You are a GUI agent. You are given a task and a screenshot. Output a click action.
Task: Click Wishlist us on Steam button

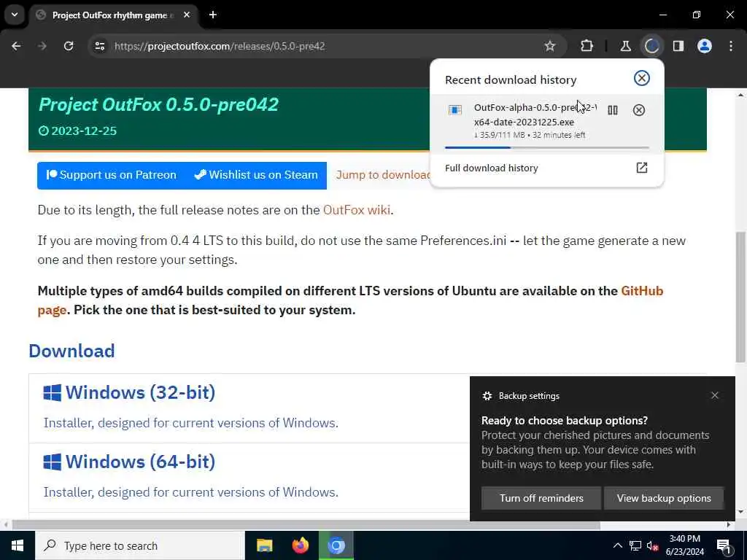[256, 175]
